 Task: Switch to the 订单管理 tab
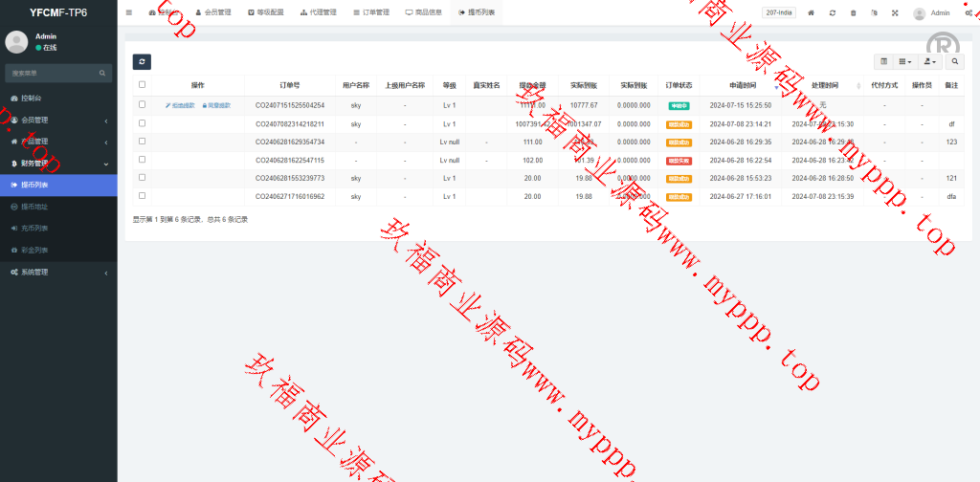pyautogui.click(x=371, y=13)
